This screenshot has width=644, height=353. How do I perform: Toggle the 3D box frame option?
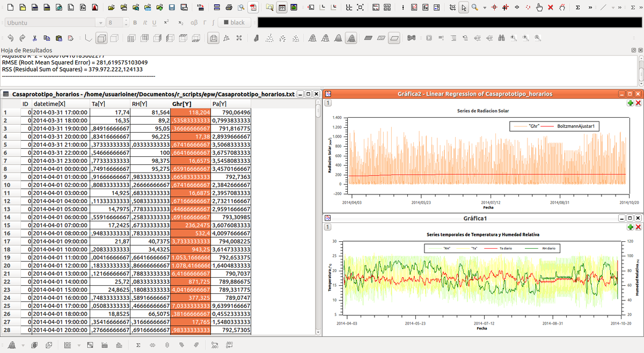[x=101, y=38]
